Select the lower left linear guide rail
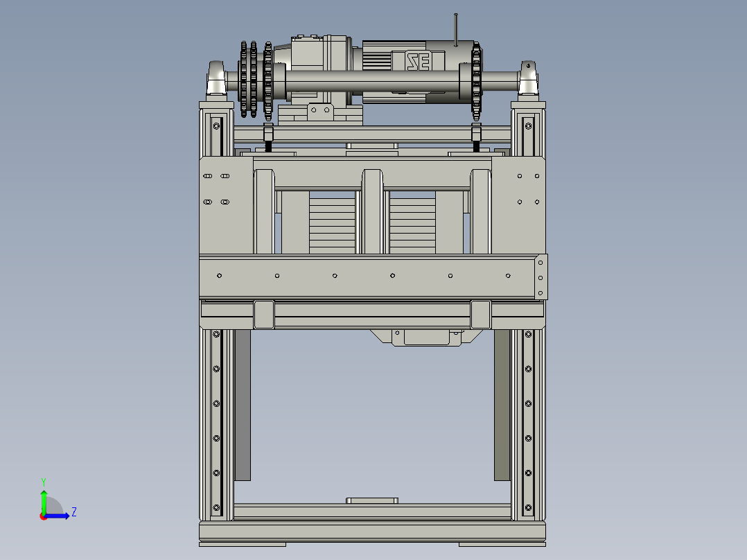747x560 pixels. pos(216,424)
